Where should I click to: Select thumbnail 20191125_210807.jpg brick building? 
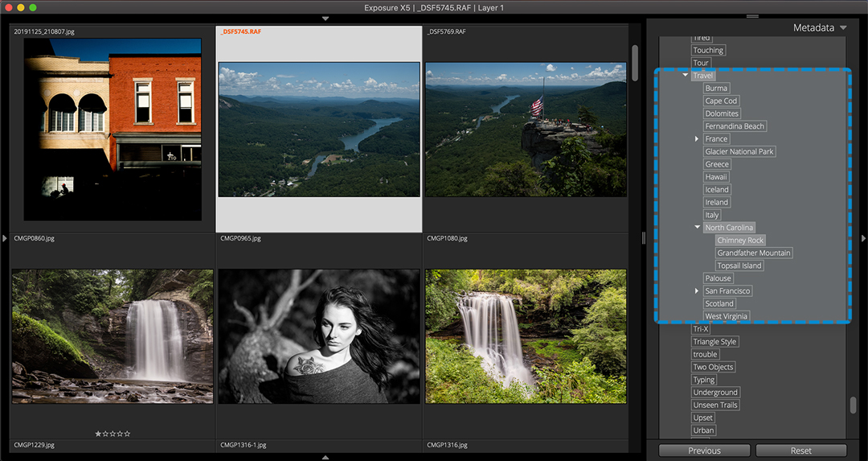(113, 130)
